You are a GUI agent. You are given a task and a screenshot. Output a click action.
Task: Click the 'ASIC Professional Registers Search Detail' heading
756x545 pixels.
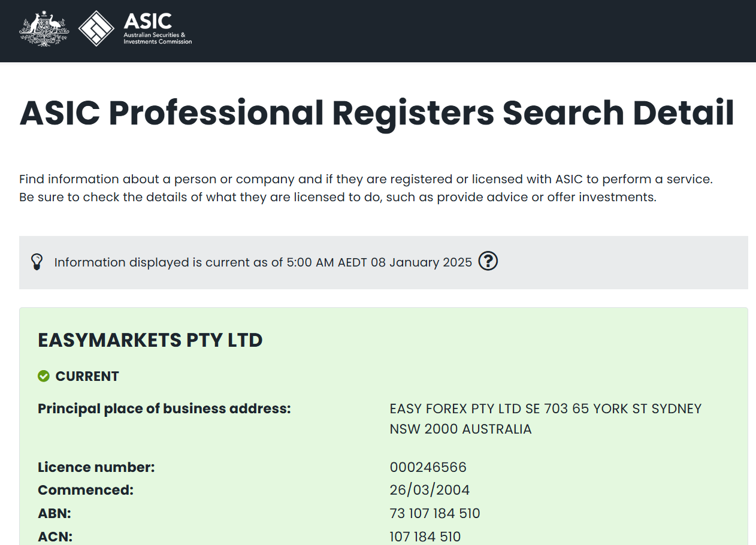click(377, 113)
